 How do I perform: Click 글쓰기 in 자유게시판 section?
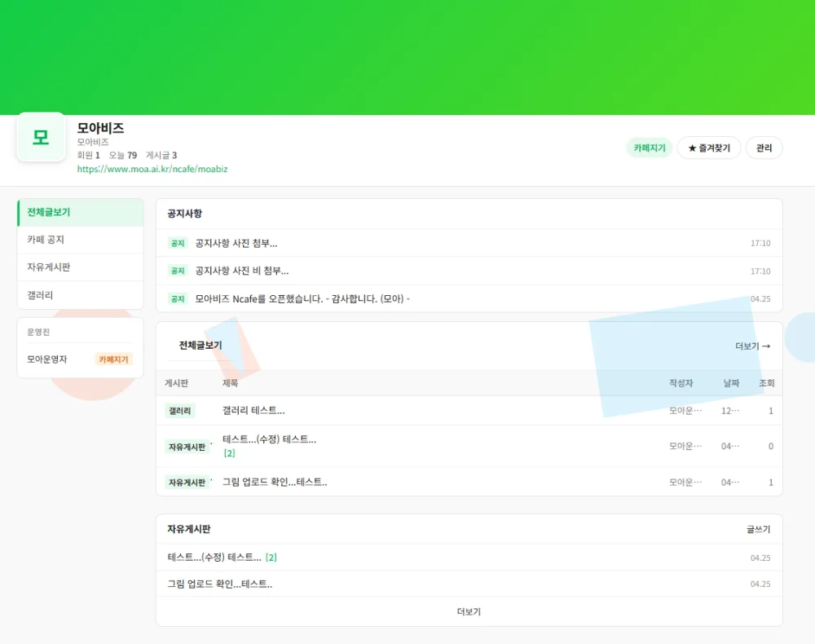pos(758,529)
